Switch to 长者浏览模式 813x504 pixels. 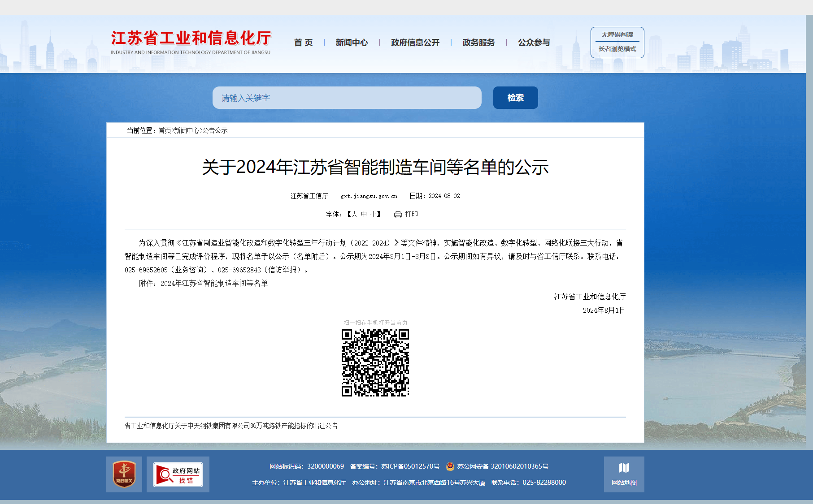[617, 49]
